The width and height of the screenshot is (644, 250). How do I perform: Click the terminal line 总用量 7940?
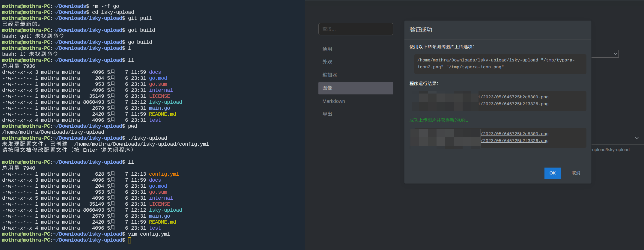(x=19, y=168)
